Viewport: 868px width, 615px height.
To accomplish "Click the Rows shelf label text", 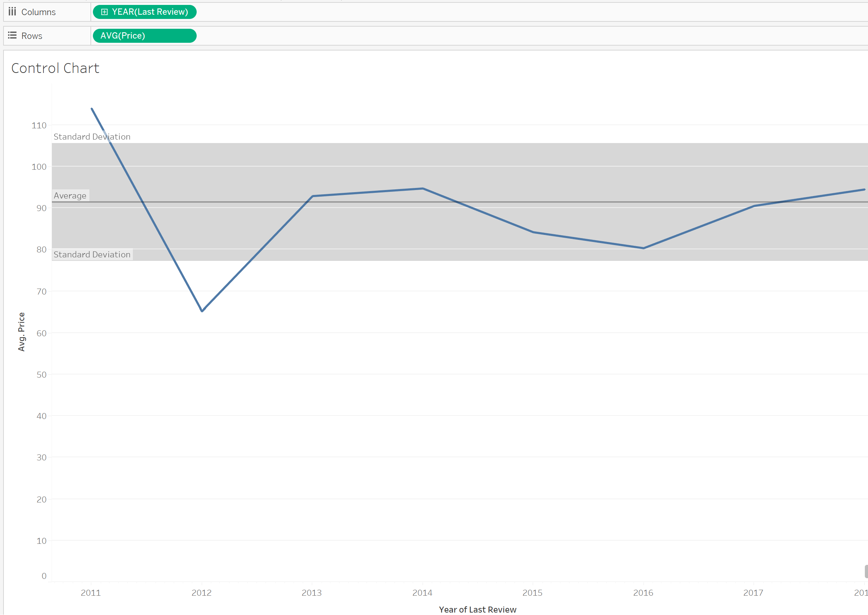I will click(x=32, y=36).
